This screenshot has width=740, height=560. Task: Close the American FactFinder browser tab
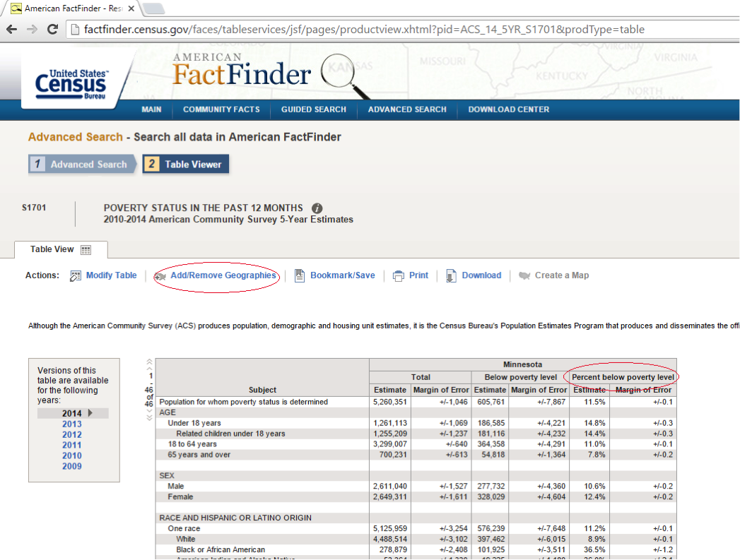(x=131, y=8)
